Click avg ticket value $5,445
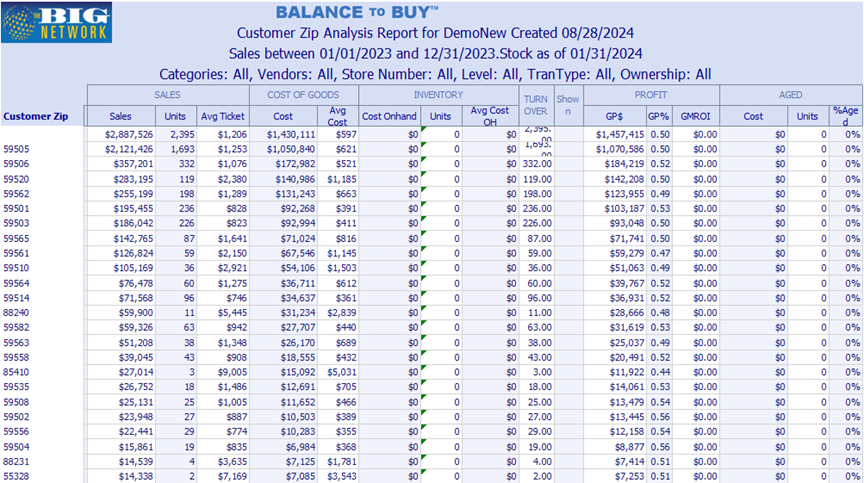The image size is (864, 483). (x=232, y=313)
